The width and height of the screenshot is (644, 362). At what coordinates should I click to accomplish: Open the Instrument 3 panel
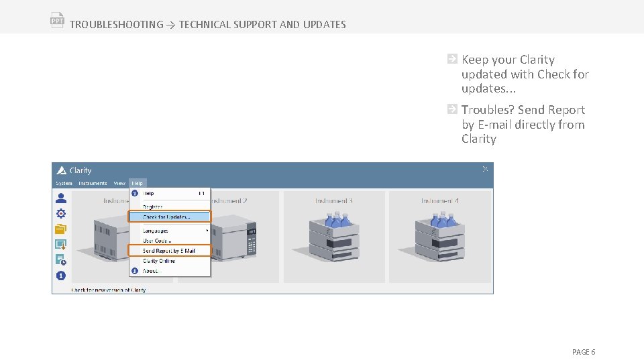pyautogui.click(x=334, y=237)
